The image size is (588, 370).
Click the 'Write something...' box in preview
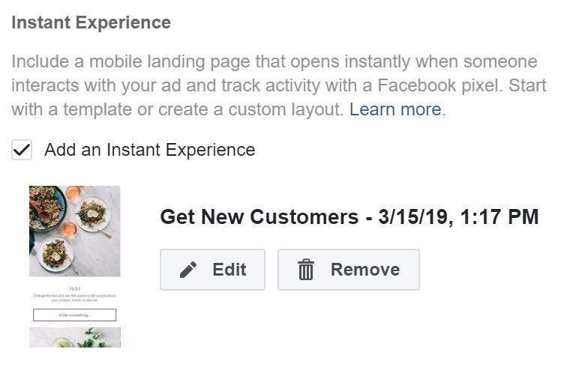[x=74, y=315]
